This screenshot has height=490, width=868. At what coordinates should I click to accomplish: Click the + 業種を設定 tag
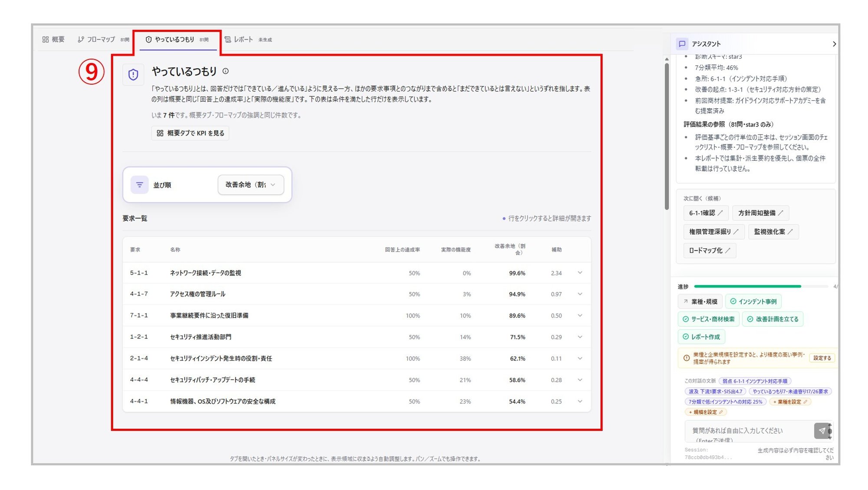point(790,402)
